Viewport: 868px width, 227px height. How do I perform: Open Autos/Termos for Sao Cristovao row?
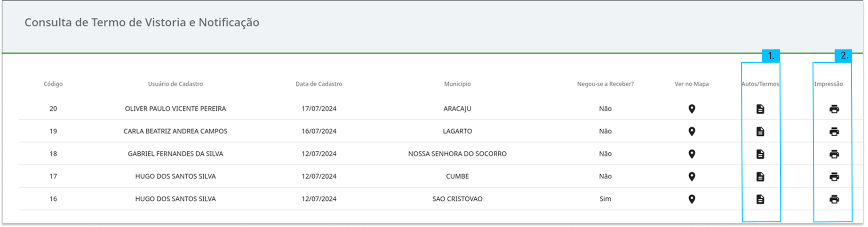[760, 199]
